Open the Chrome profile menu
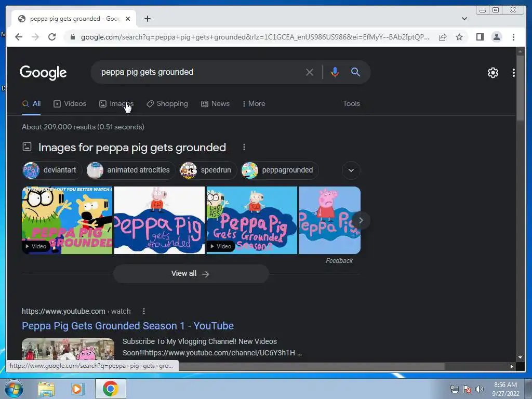 (x=496, y=37)
